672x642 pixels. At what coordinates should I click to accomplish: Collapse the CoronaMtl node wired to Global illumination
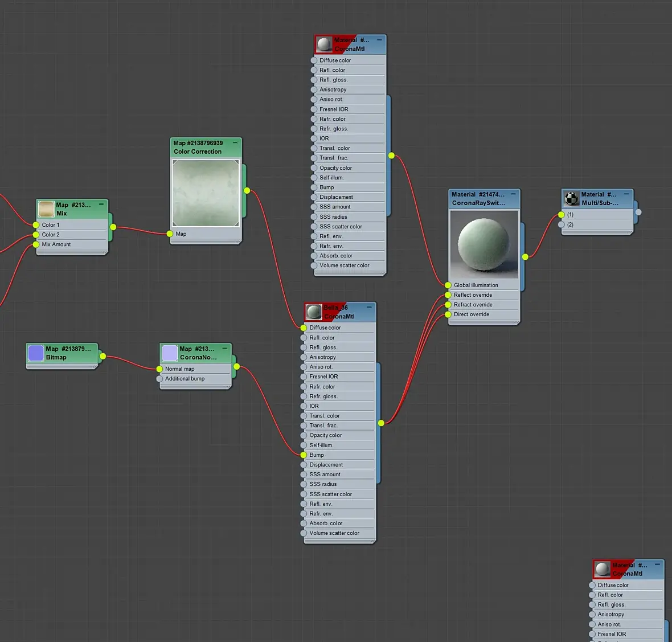(379, 40)
